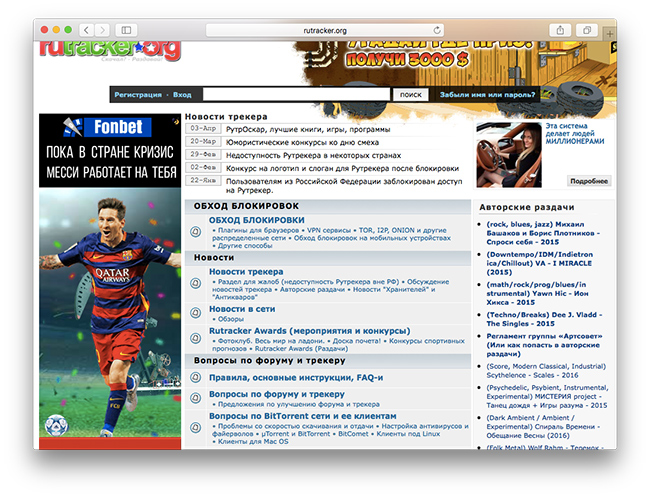Image resolution: width=650 pixels, height=497 pixels.
Task: Click the woman in car ad thumbnail
Action: pyautogui.click(x=509, y=155)
